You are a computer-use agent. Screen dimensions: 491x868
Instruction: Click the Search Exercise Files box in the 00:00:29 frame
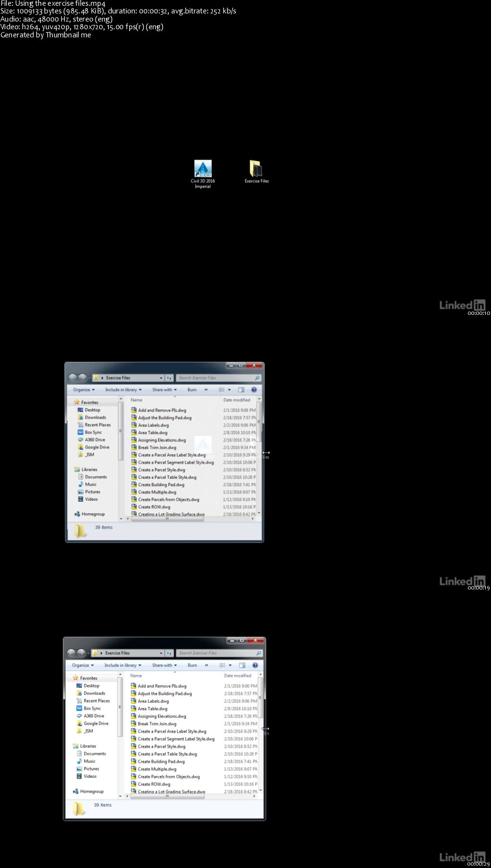click(x=219, y=653)
